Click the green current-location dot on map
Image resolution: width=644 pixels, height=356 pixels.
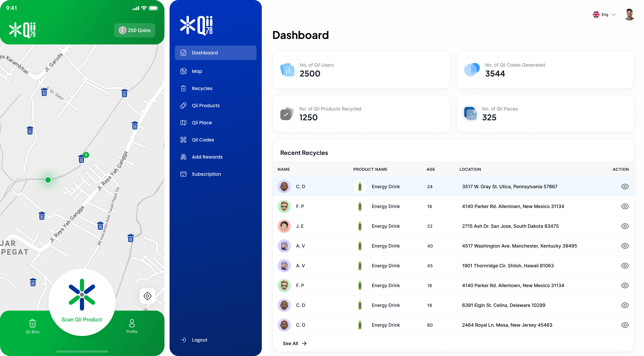pyautogui.click(x=48, y=180)
